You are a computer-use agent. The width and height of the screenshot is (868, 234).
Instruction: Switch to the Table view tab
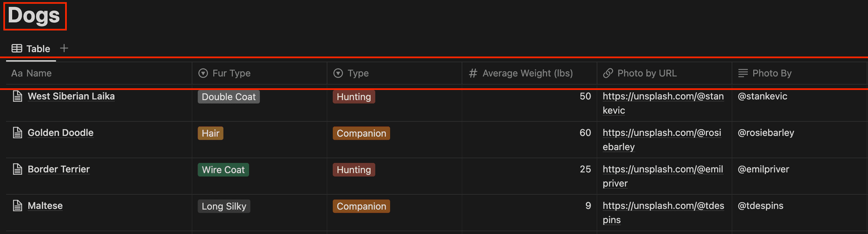[x=38, y=49]
